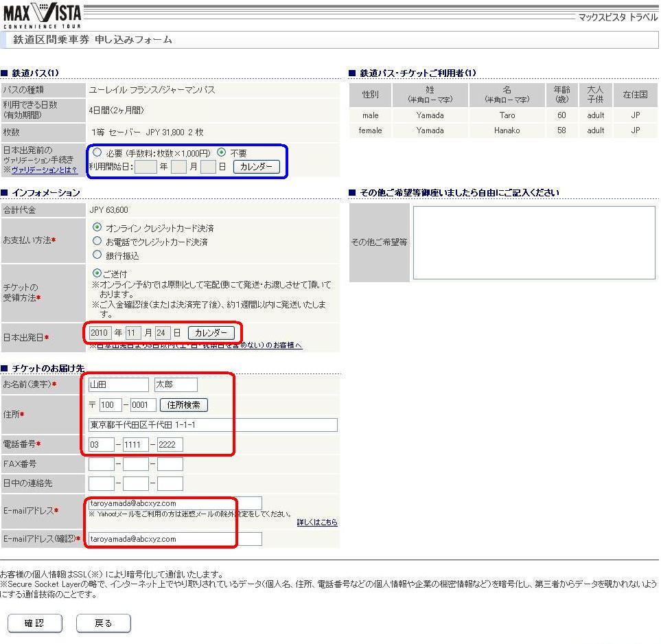This screenshot has width=661, height=644.
Task: Select ご送付 ticket delivery radio button
Action: pyautogui.click(x=97, y=273)
